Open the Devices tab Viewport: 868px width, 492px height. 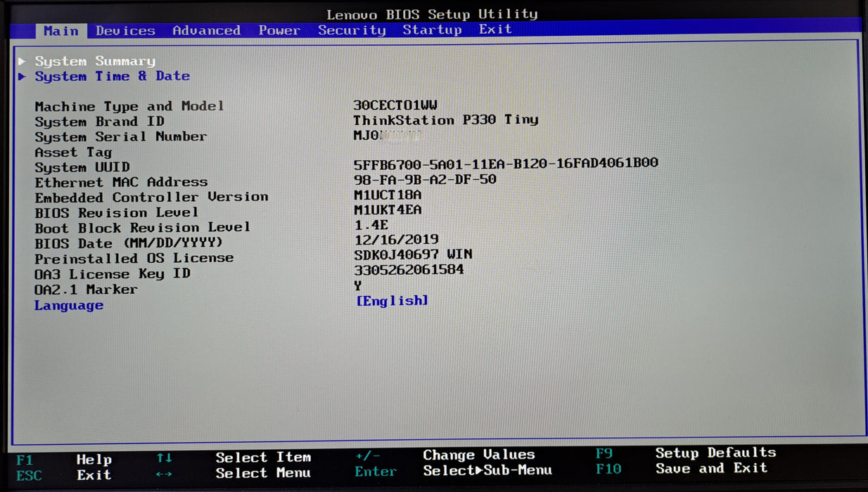(126, 31)
